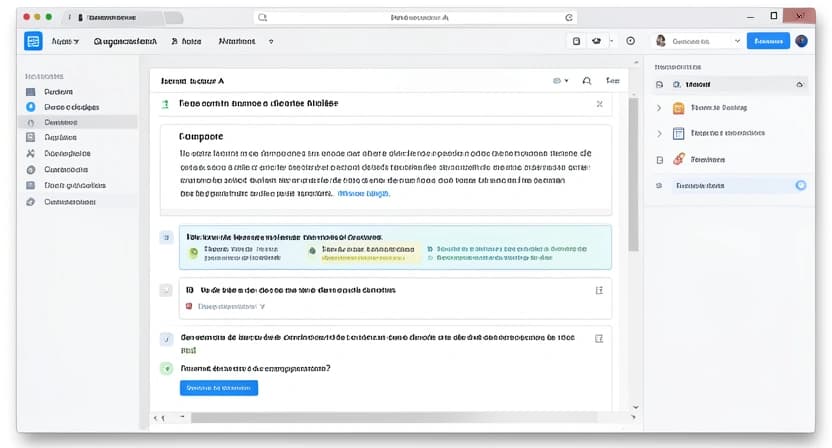Screen dimensions: 832x448
Task: Click the clipboard icon in the app toolbar
Action: coord(576,41)
